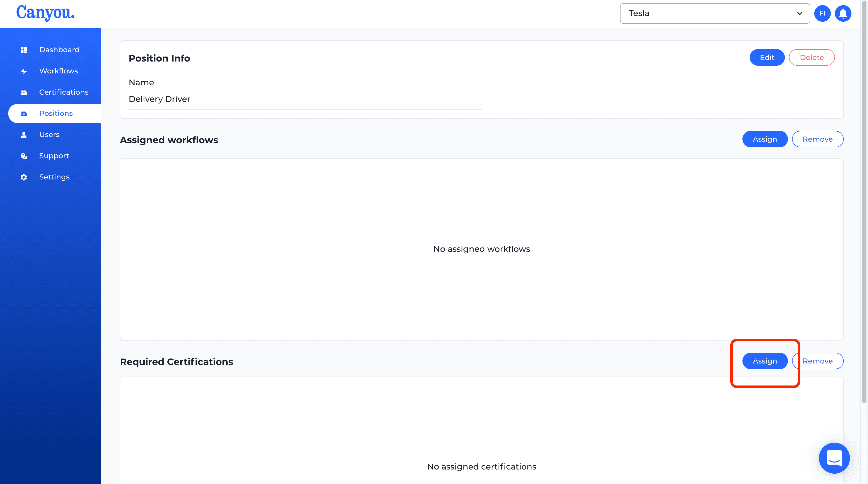
Task: Click 'No assigned workflows' text
Action: (x=482, y=249)
